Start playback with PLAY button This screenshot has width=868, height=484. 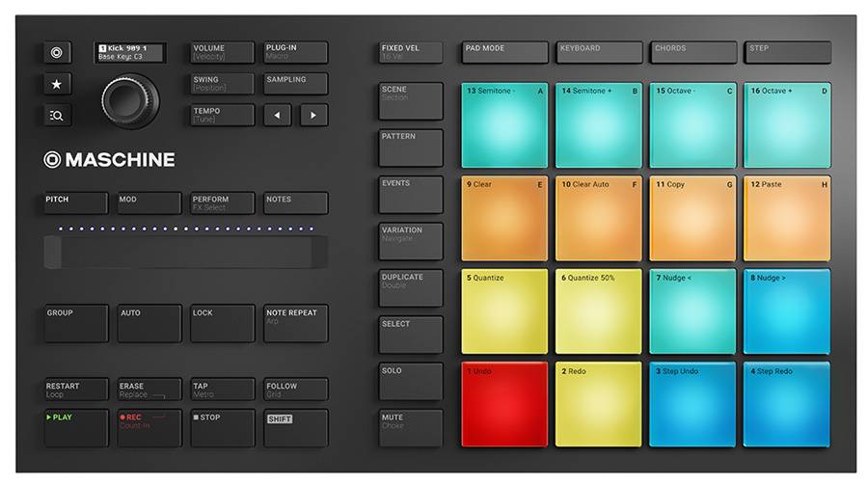pyautogui.click(x=76, y=428)
